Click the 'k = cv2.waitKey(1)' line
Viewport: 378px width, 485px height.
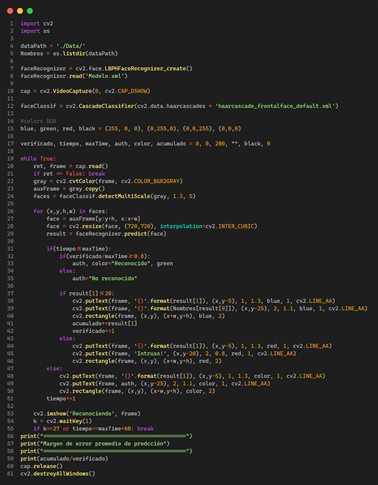[62, 421]
